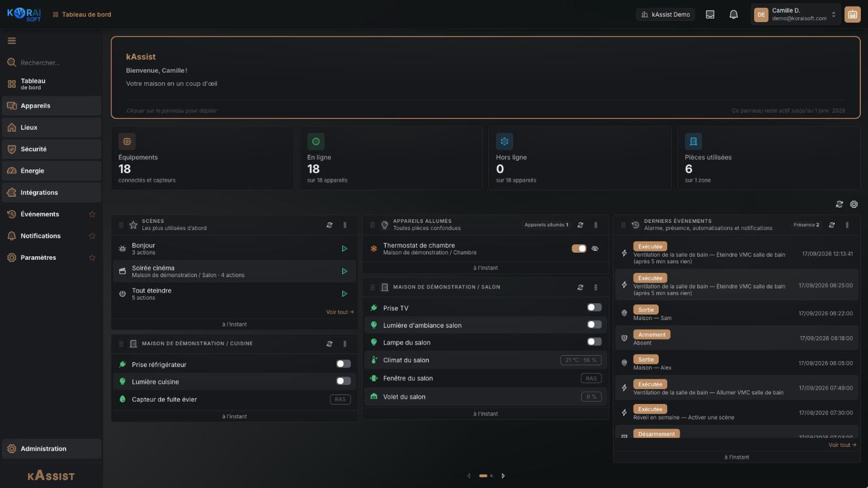This screenshot has height=488, width=868.
Task: Refresh the Appareils allumés widget
Action: (x=580, y=225)
